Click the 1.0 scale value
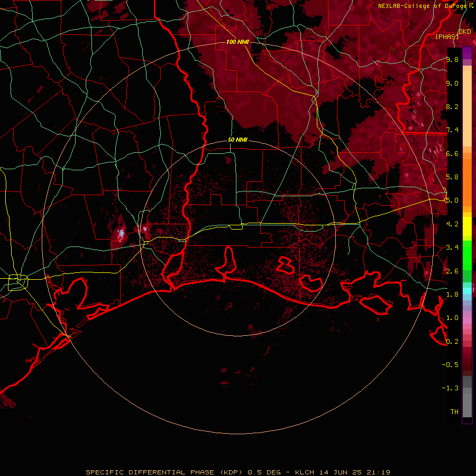 click(x=452, y=318)
